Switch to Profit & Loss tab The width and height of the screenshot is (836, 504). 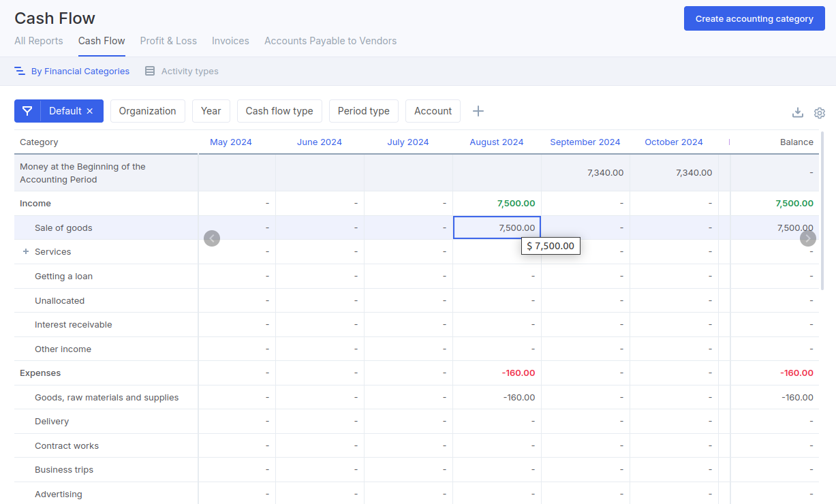[x=168, y=41]
